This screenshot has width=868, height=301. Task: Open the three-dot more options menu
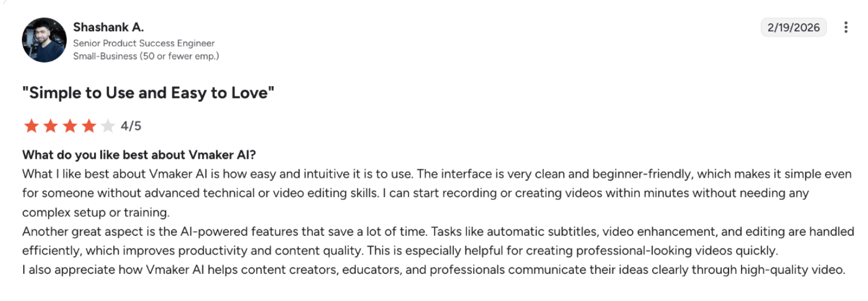(846, 27)
